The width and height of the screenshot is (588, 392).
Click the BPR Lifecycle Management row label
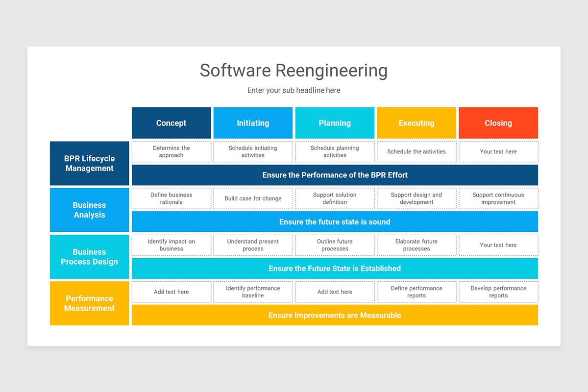[89, 163]
